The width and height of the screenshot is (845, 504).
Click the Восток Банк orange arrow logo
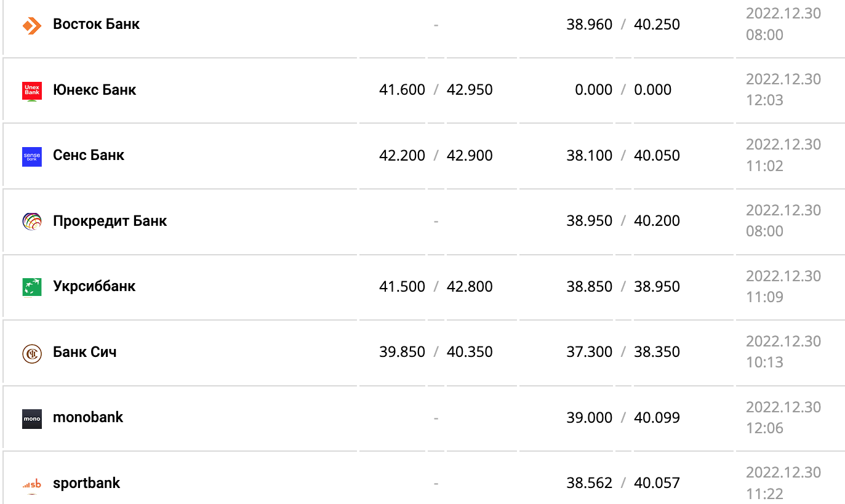[x=32, y=25]
